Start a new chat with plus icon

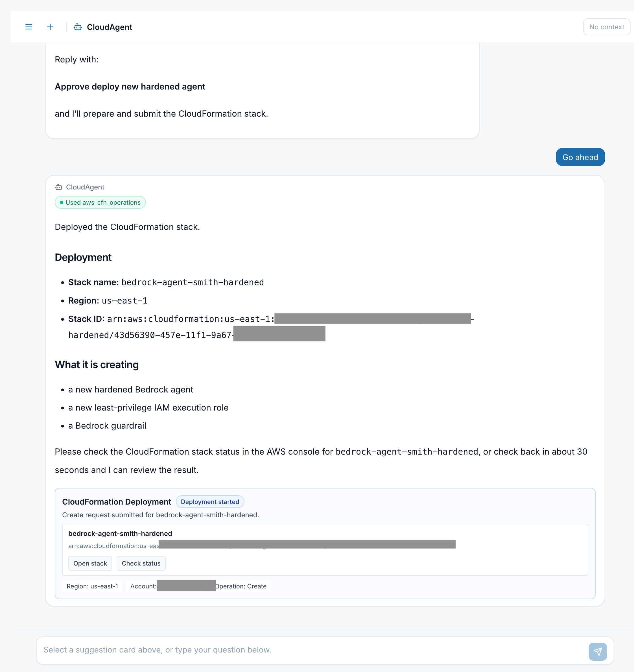(50, 27)
